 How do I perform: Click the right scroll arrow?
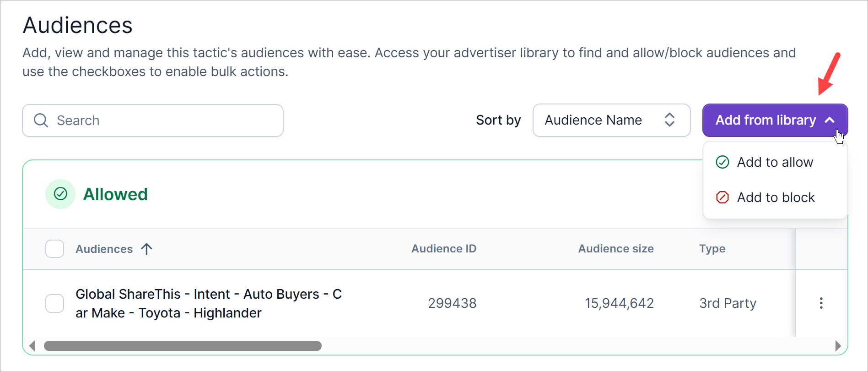click(837, 346)
